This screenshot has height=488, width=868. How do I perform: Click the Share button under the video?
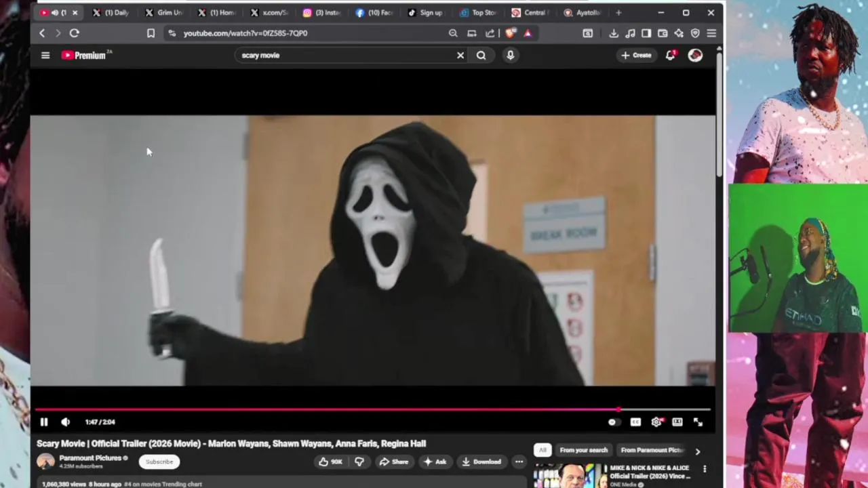pos(394,462)
